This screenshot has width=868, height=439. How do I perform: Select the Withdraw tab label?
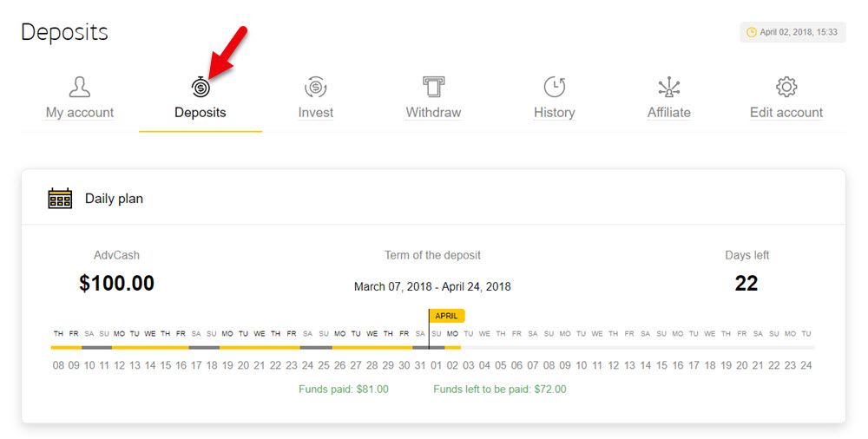tap(433, 113)
